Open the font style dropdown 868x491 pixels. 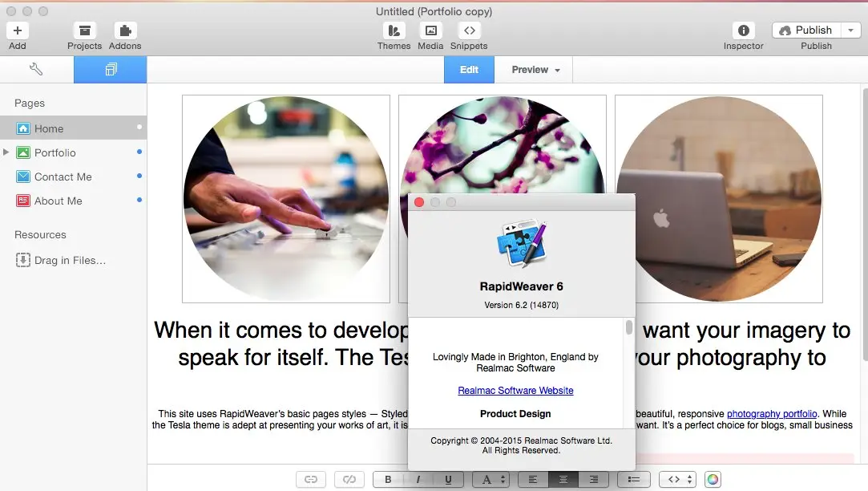(x=491, y=479)
